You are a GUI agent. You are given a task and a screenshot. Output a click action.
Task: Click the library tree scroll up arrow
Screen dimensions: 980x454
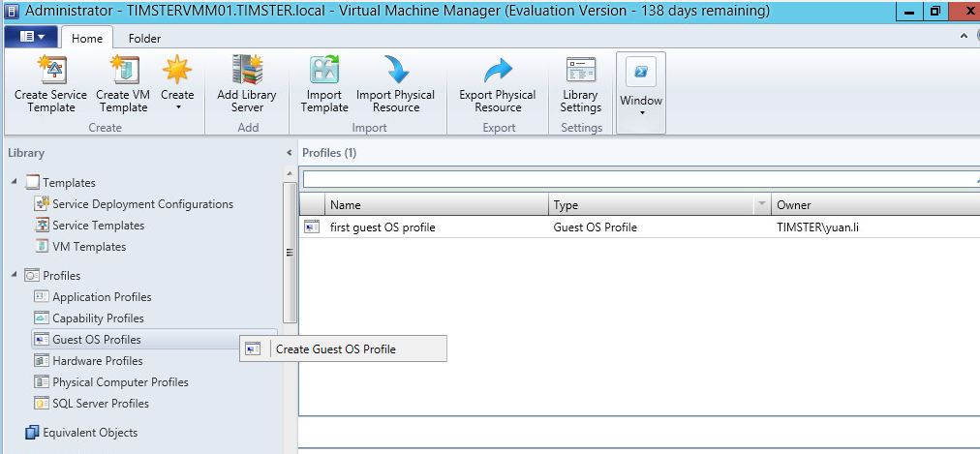point(290,173)
